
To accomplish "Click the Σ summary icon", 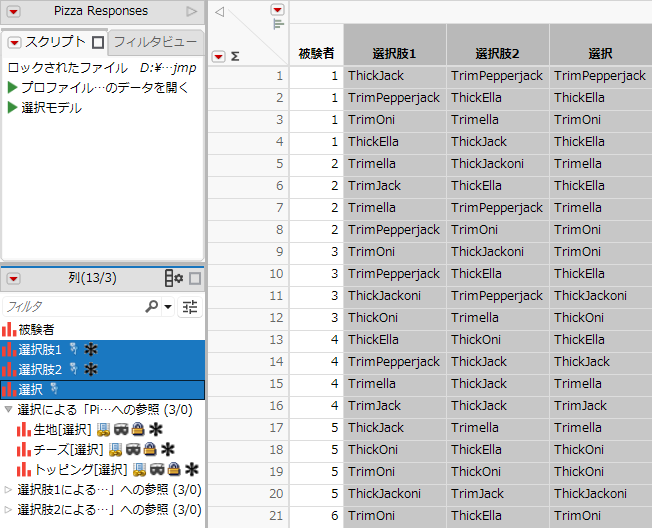I will pyautogui.click(x=235, y=56).
